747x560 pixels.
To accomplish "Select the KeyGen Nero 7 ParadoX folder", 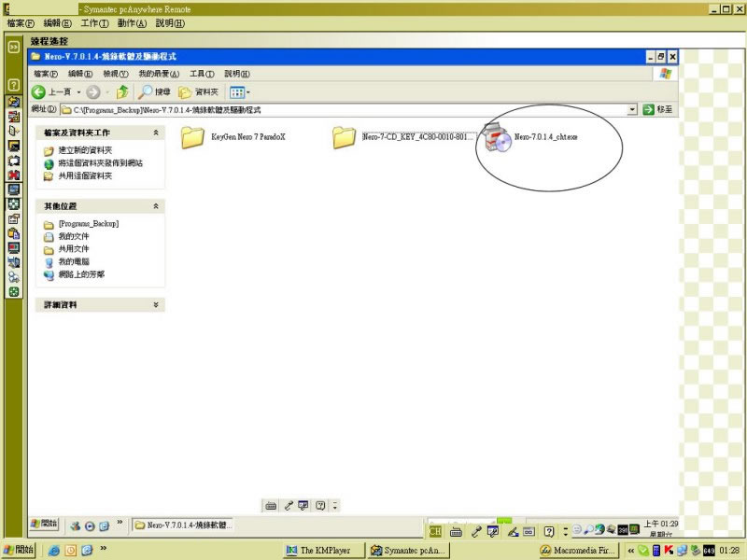I will click(x=233, y=137).
